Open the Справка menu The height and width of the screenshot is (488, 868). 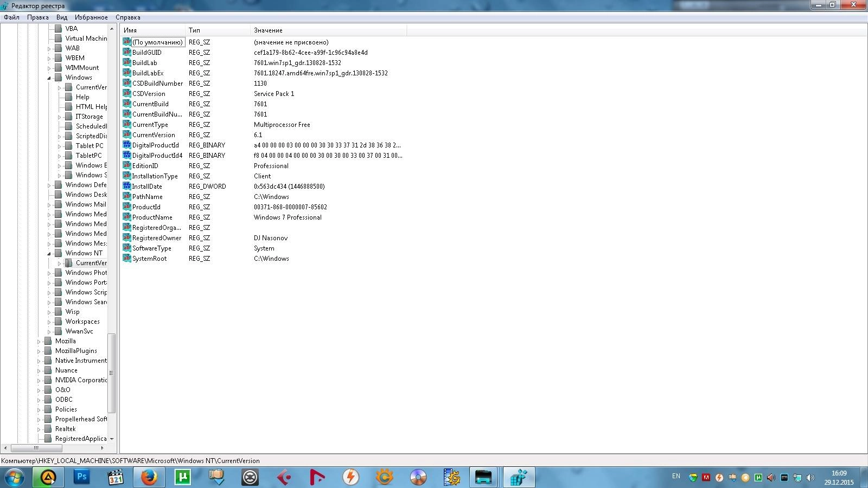point(128,17)
